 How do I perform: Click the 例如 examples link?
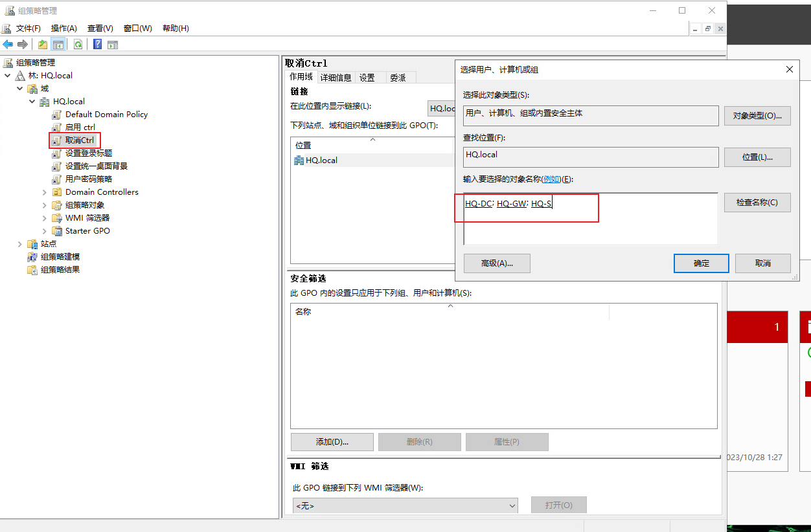pos(551,179)
